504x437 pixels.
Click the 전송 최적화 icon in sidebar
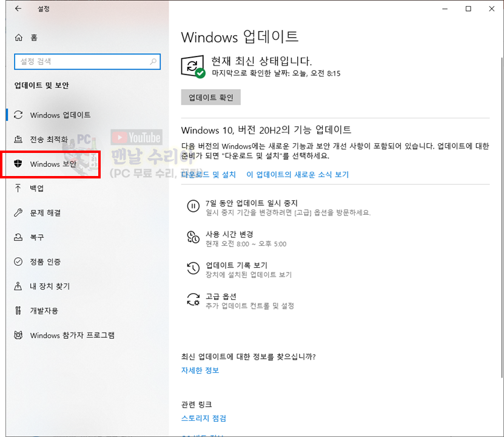coord(18,139)
